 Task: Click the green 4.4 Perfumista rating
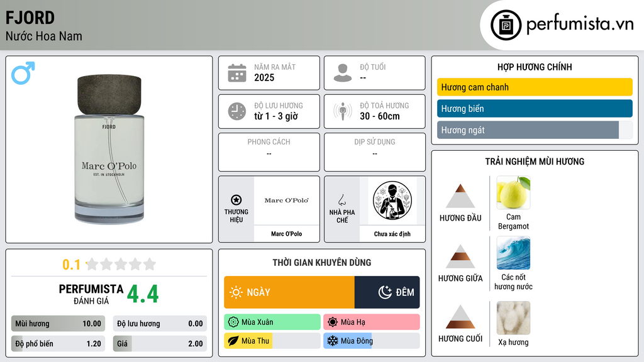click(x=143, y=294)
